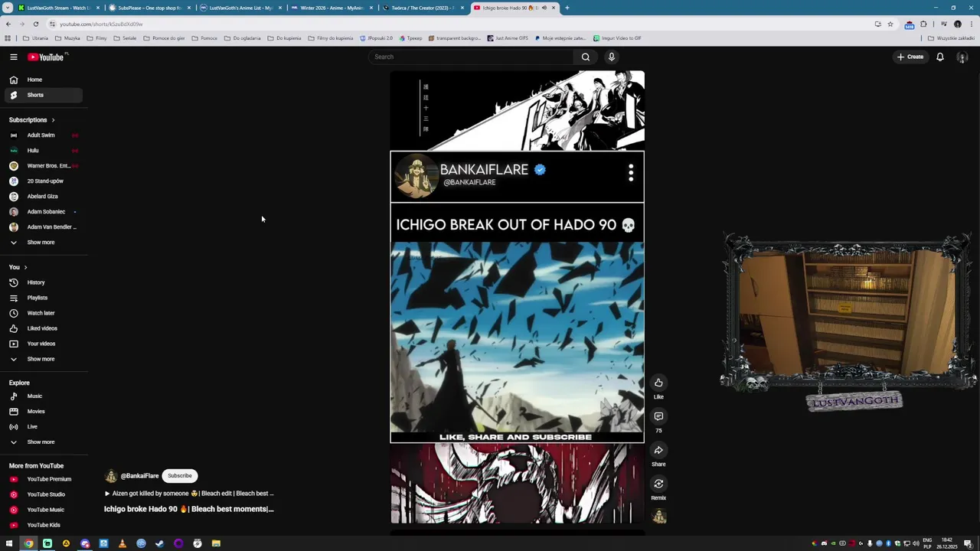Open linked video Aizen got killed by someone
Screen dimensions: 980x551
[x=189, y=494]
